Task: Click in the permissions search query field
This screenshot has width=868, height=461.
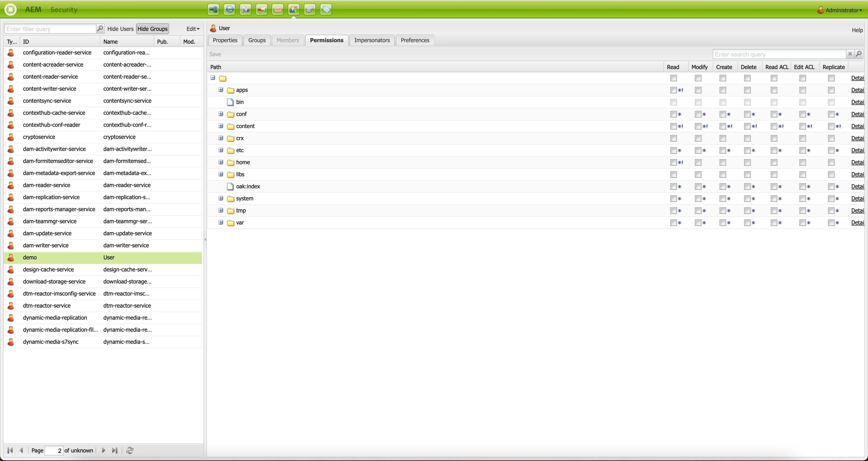Action: pos(779,54)
